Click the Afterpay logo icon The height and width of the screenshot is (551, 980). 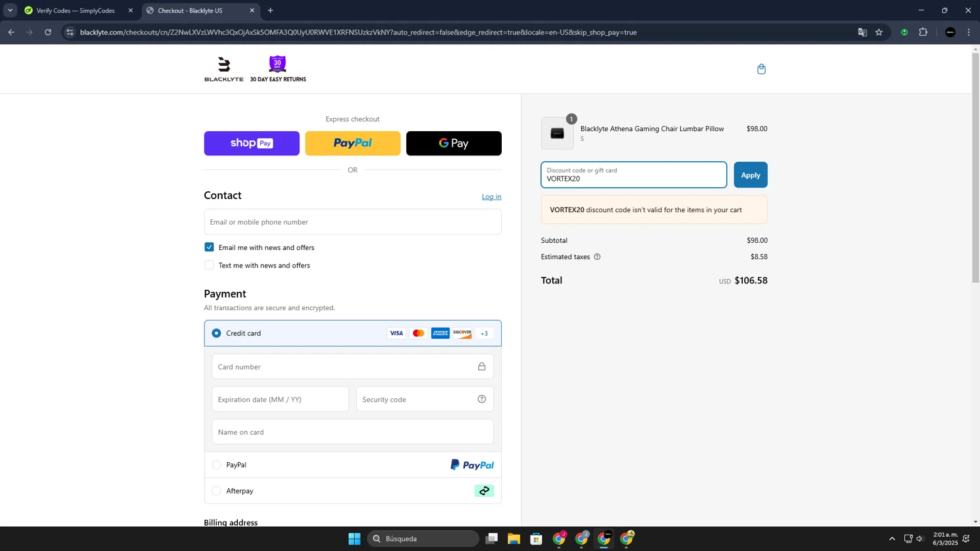(484, 491)
